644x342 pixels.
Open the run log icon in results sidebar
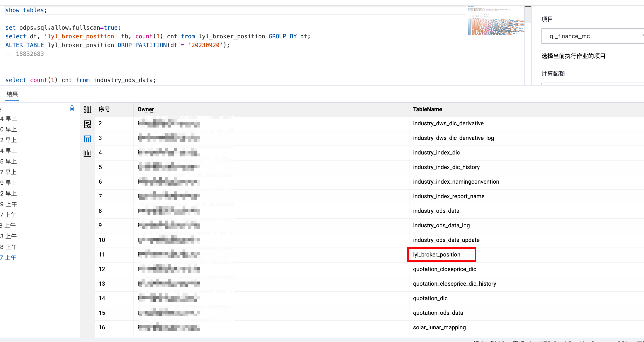(x=87, y=124)
